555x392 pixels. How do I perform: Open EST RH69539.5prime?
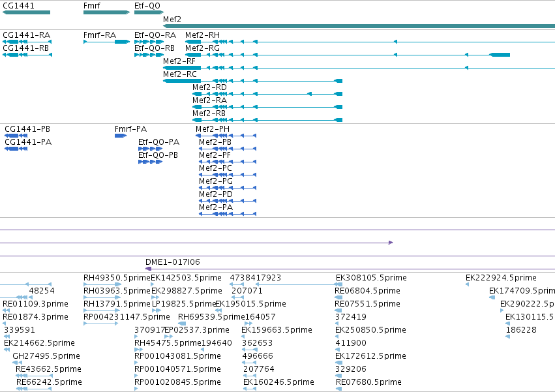[x=212, y=317]
